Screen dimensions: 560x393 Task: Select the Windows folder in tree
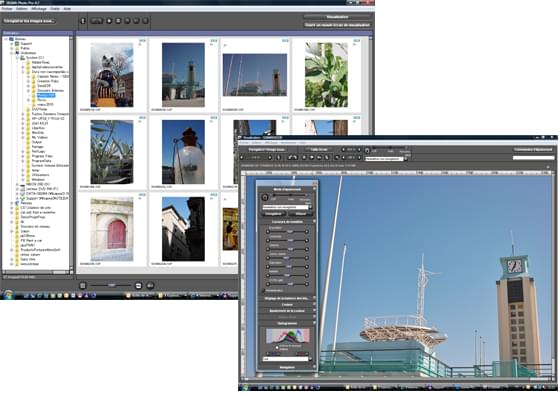(38, 180)
